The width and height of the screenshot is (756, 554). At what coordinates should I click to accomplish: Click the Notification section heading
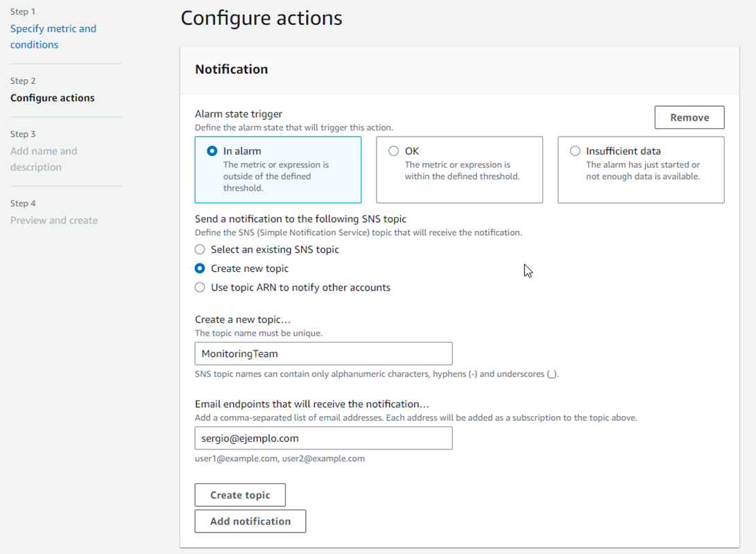[x=232, y=69]
